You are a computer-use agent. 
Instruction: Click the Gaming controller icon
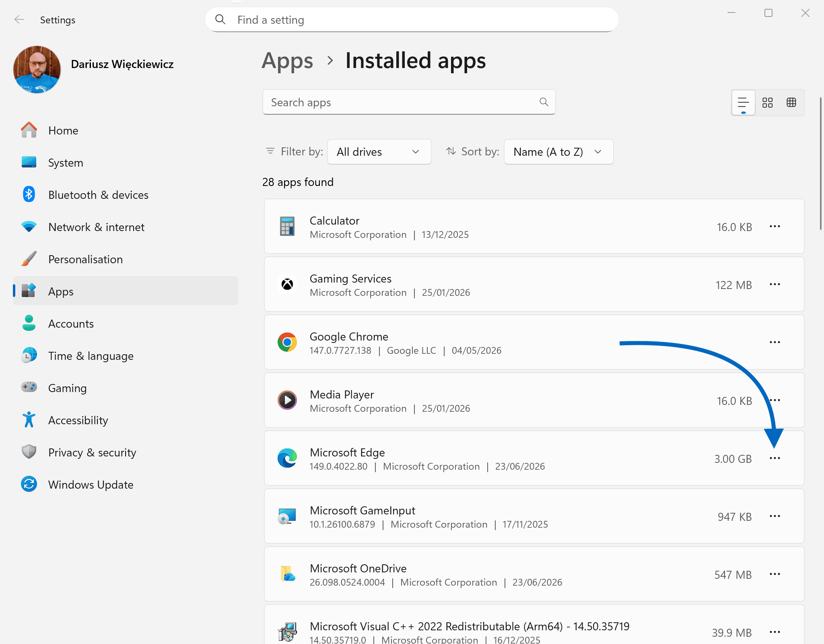(29, 387)
